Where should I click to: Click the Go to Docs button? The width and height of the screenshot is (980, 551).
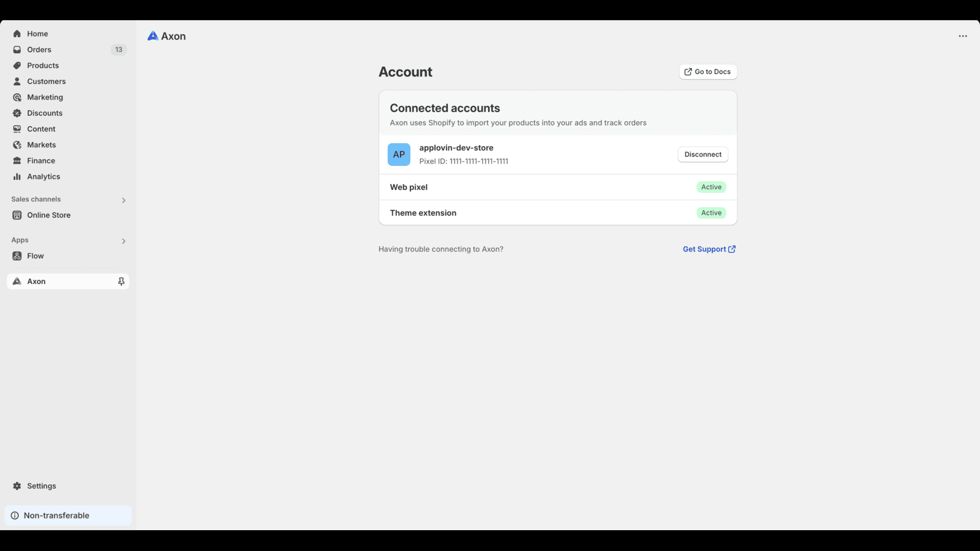pos(708,72)
